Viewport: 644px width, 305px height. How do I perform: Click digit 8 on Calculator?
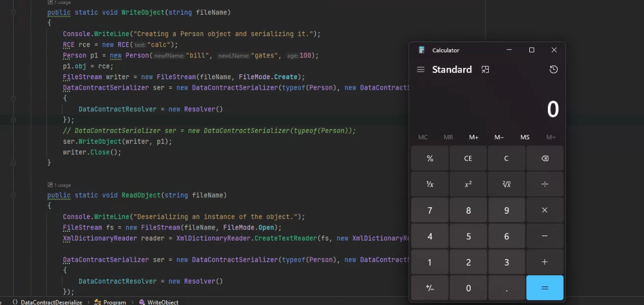pos(468,210)
